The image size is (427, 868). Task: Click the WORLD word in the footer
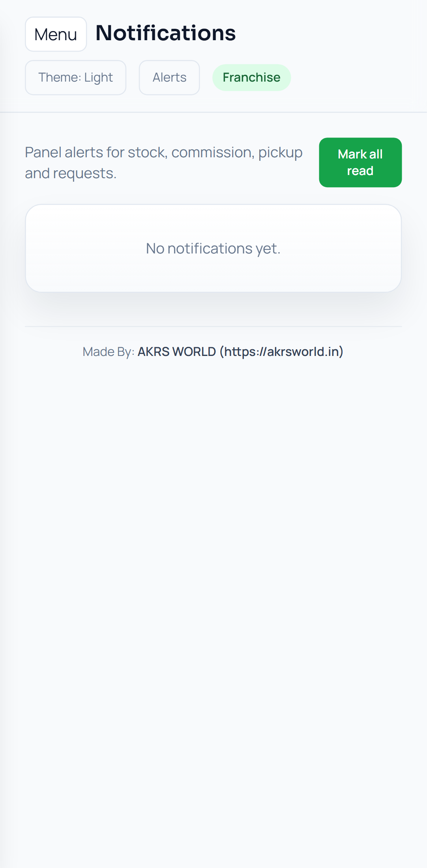194,352
